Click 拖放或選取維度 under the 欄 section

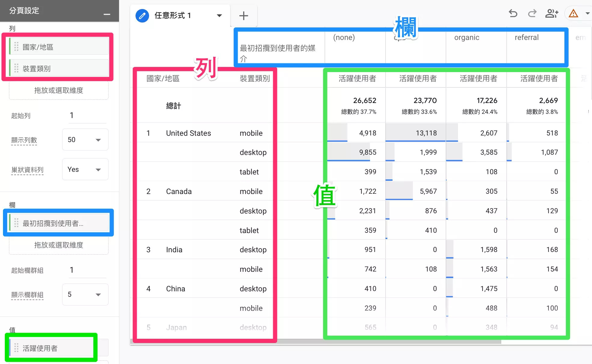59,245
